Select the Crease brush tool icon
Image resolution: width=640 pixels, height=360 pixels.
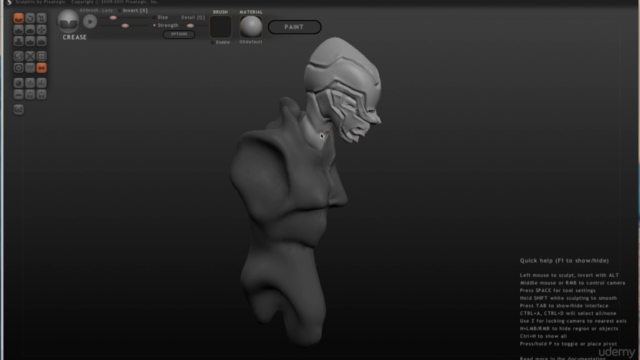(x=18, y=18)
